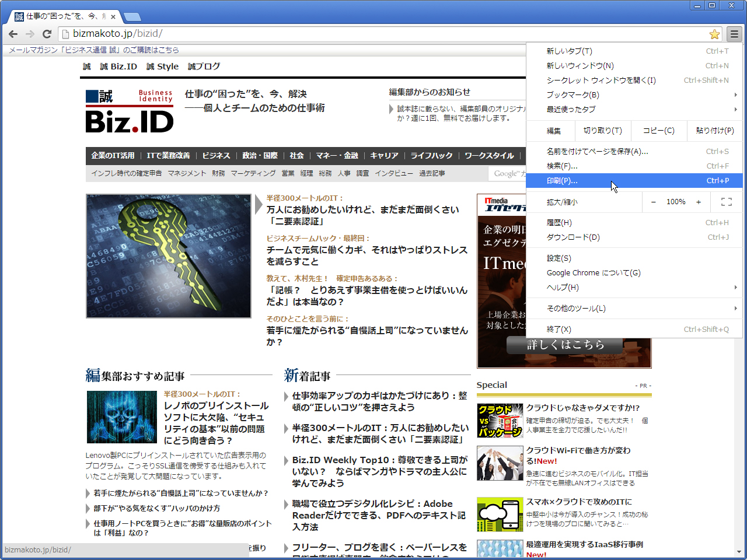Click the browser back arrow button
The height and width of the screenshot is (560, 747).
pos(13,34)
